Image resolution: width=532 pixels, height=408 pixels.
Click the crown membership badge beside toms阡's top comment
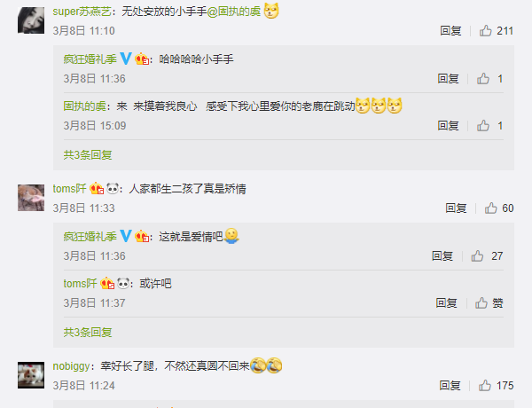[x=97, y=188]
